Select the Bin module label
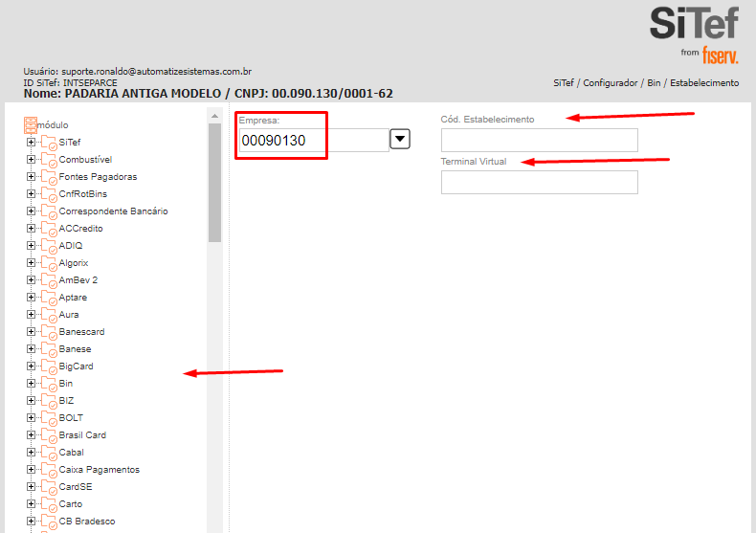Image resolution: width=756 pixels, height=533 pixels. [66, 384]
